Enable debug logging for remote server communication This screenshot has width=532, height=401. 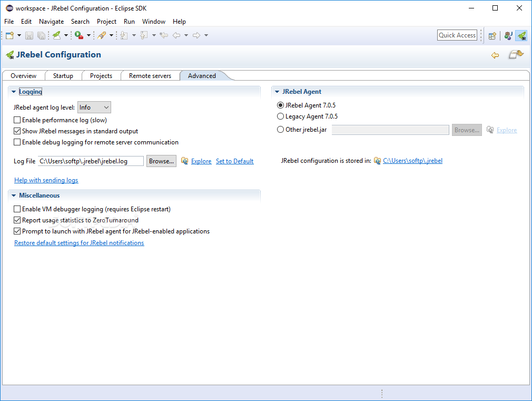(17, 142)
